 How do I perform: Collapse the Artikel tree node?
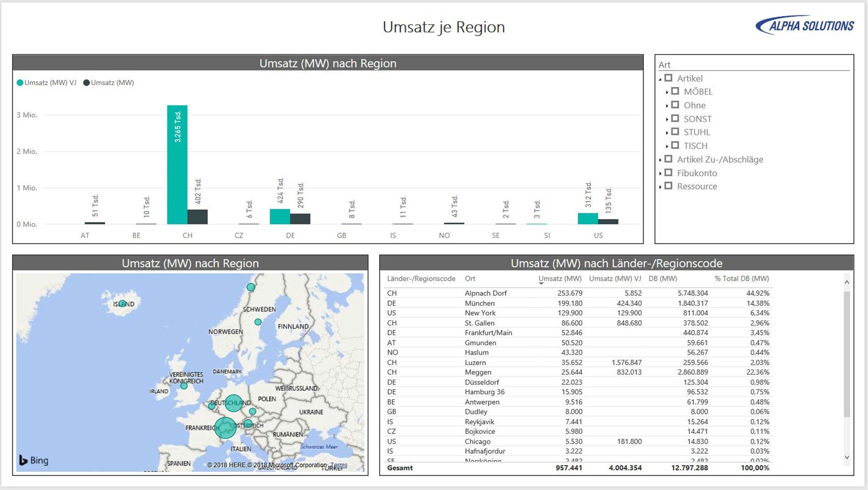(x=661, y=79)
